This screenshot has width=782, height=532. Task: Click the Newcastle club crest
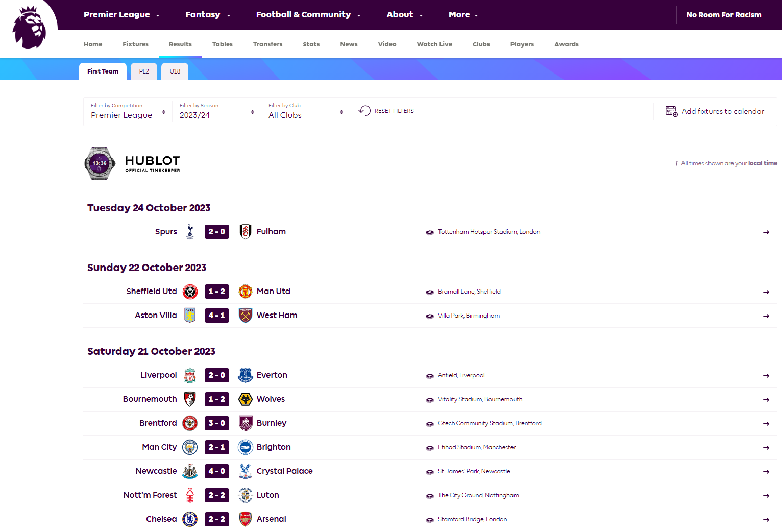(190, 471)
